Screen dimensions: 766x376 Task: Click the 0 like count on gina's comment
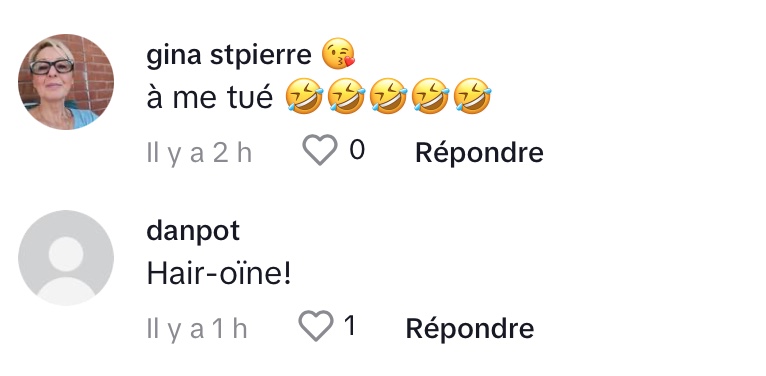tap(357, 149)
